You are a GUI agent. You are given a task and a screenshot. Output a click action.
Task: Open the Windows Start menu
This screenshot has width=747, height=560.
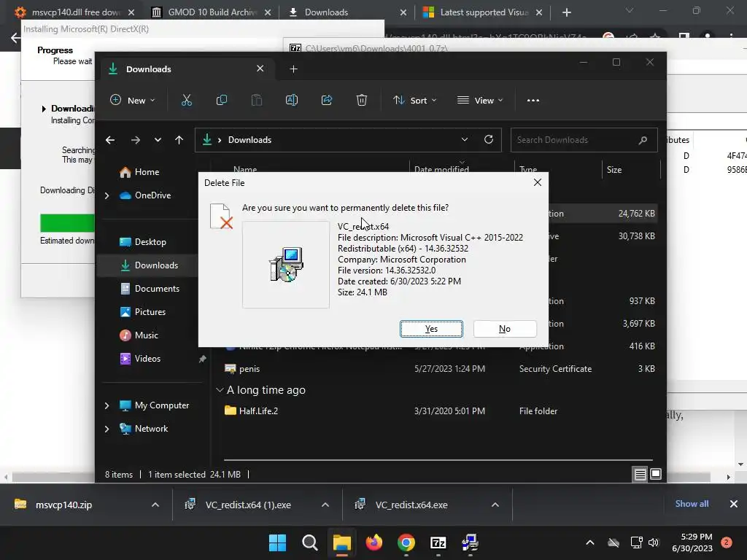(x=278, y=542)
